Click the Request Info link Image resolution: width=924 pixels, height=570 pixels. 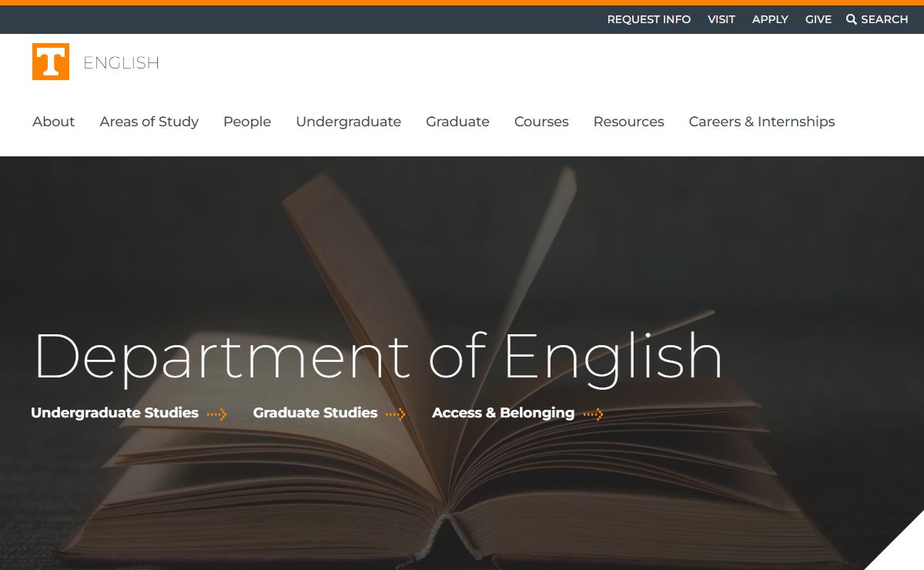649,19
